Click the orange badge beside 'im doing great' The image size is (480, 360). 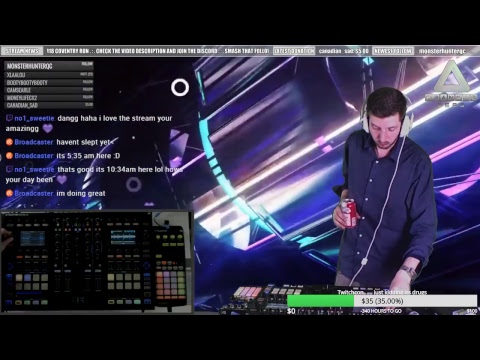9,193
